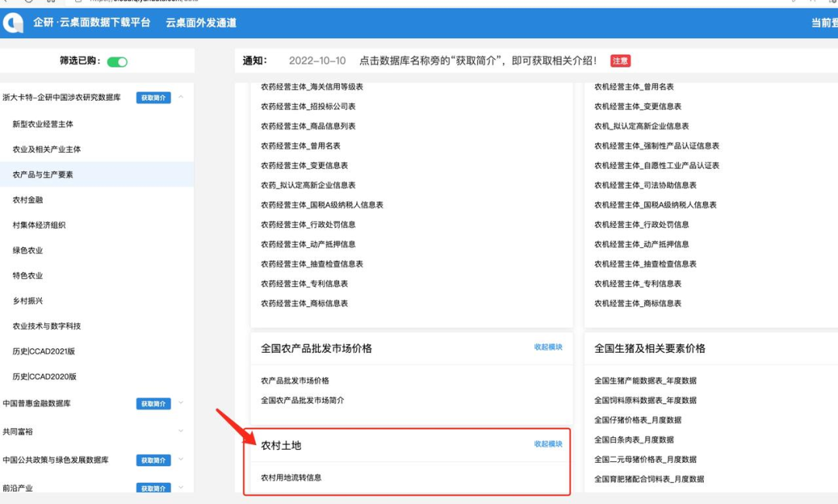Expand the 共同富裕 section chevron

click(180, 431)
